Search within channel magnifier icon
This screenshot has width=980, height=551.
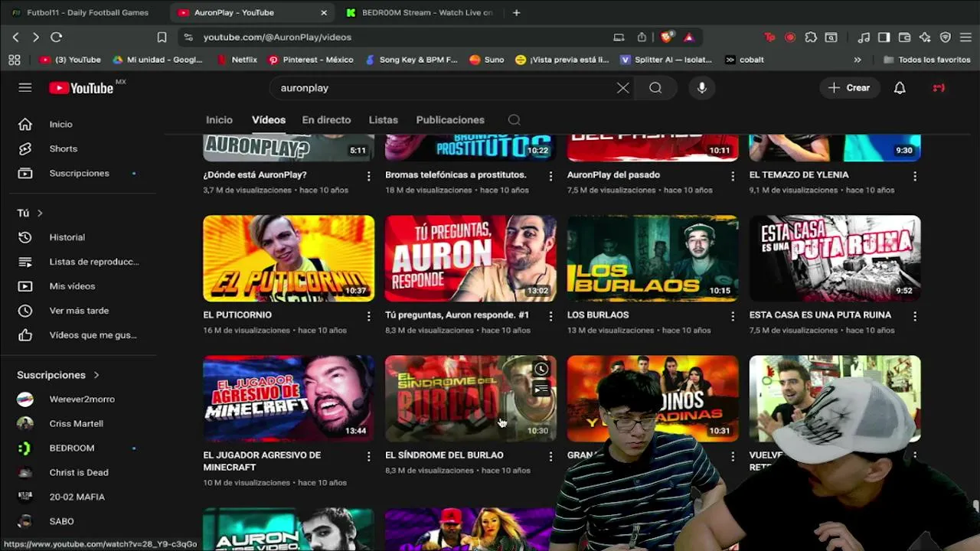[514, 120]
